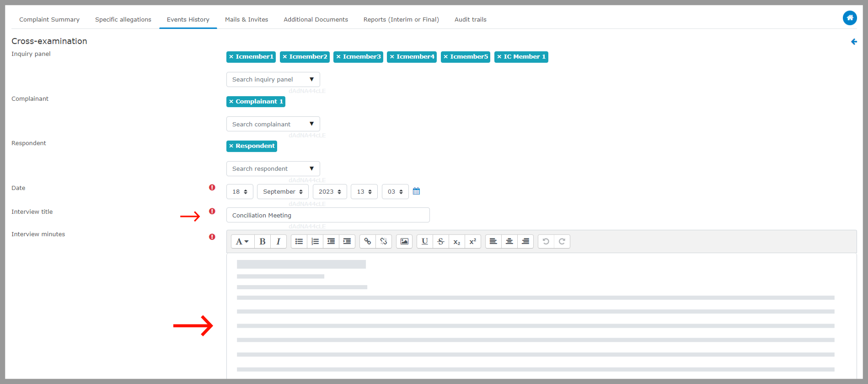Switch to the Audit trails tab
This screenshot has width=868, height=384.
[470, 20]
